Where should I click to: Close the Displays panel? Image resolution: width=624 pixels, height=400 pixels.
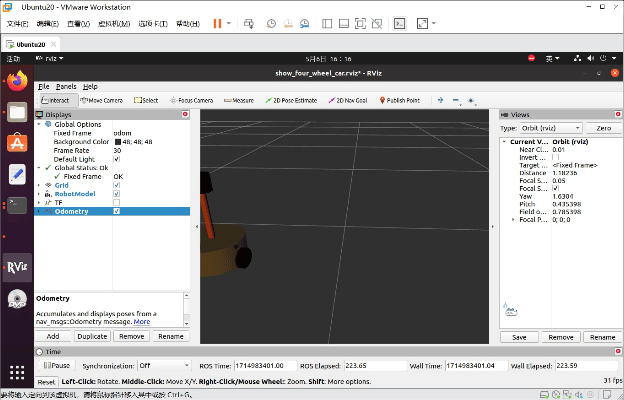click(x=185, y=114)
